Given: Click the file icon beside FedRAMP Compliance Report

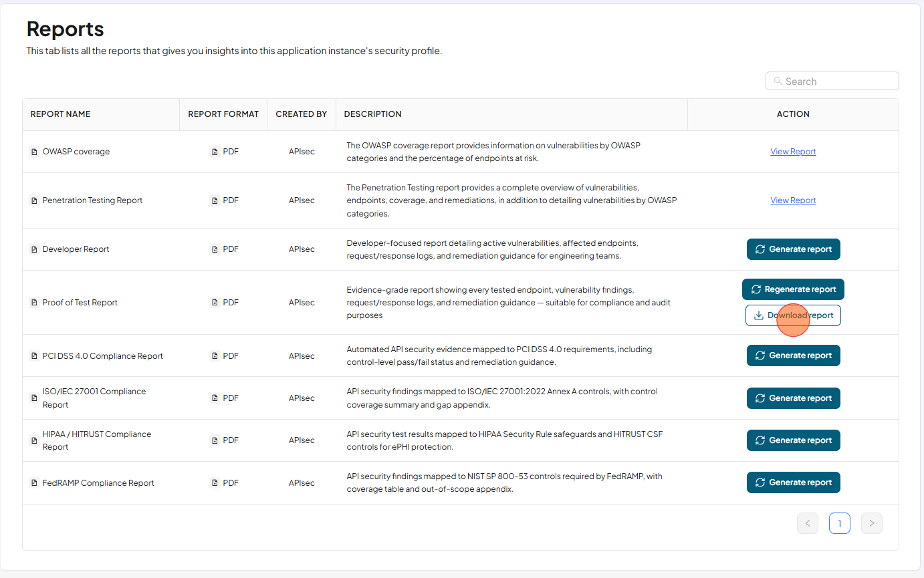Looking at the screenshot, I should [35, 483].
